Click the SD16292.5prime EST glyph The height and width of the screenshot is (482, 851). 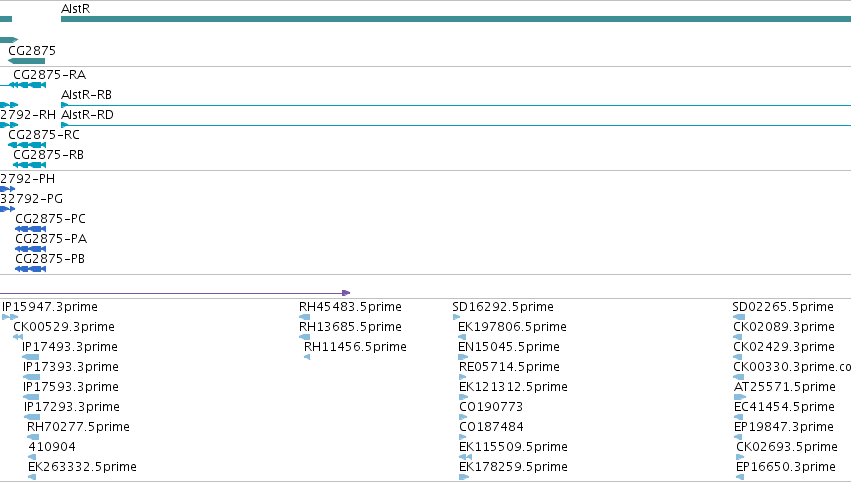(456, 317)
